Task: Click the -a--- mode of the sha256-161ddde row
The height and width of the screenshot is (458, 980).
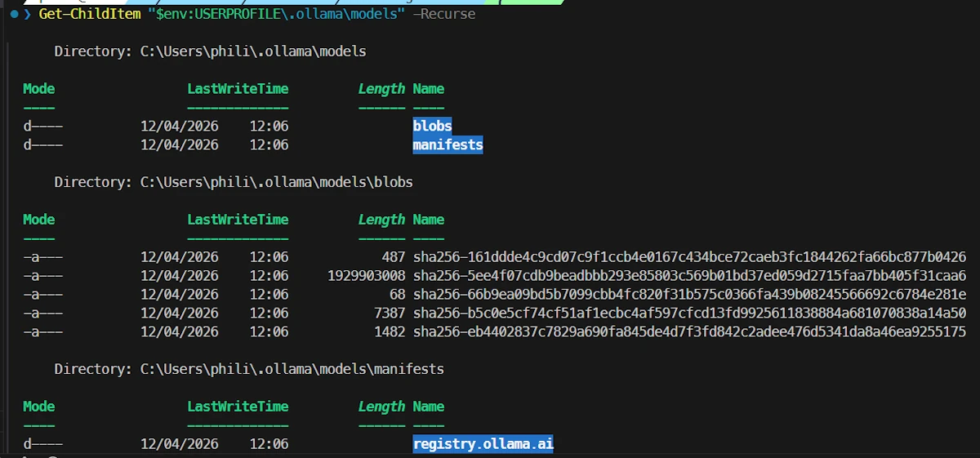Action: [42, 257]
